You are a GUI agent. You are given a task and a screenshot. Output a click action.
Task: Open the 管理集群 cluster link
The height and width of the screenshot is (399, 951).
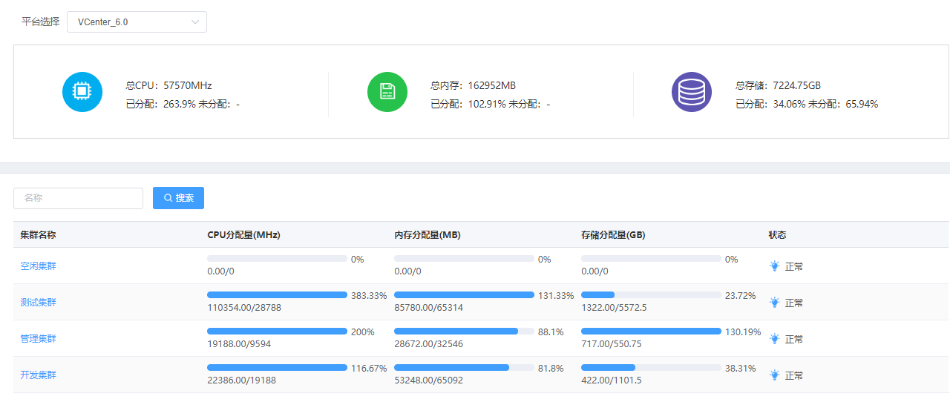click(38, 338)
